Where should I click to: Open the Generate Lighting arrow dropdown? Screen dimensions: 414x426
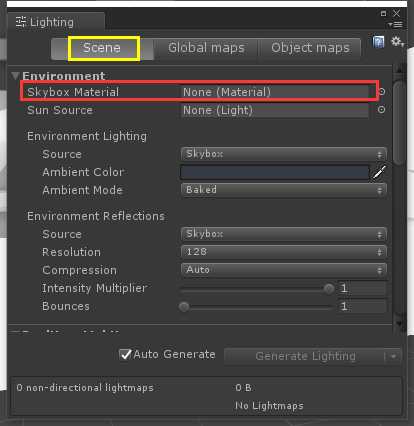[x=393, y=356]
